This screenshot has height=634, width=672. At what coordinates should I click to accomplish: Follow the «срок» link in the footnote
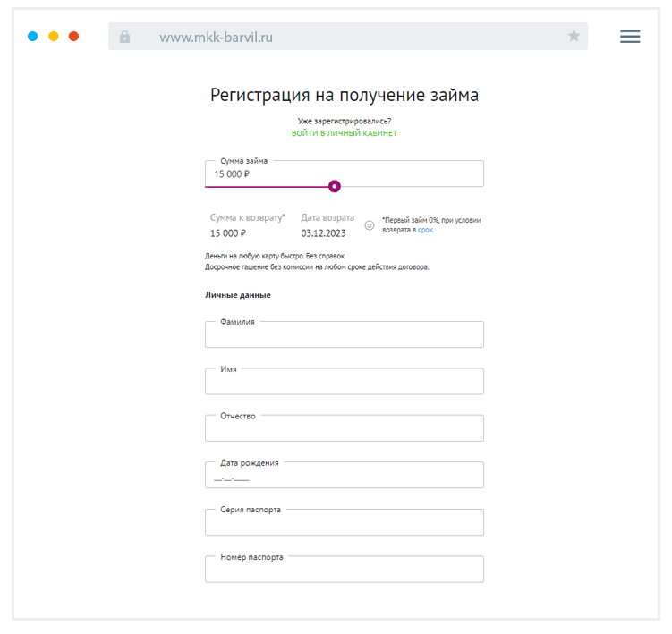click(425, 230)
